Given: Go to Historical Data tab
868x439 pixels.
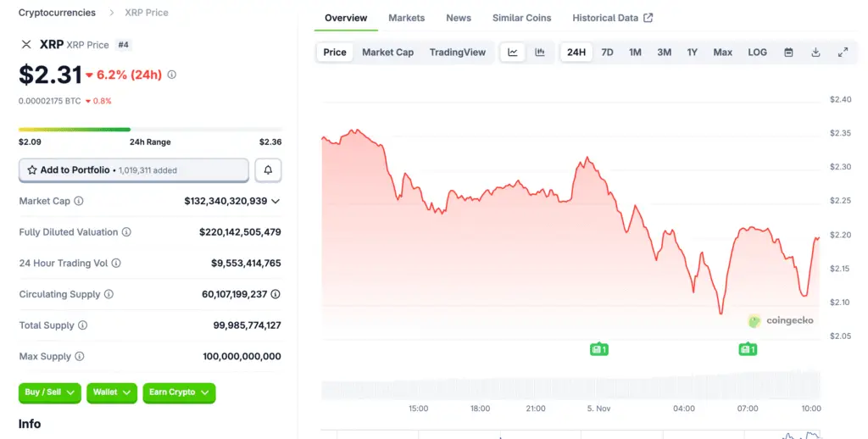Looking at the screenshot, I should [612, 18].
